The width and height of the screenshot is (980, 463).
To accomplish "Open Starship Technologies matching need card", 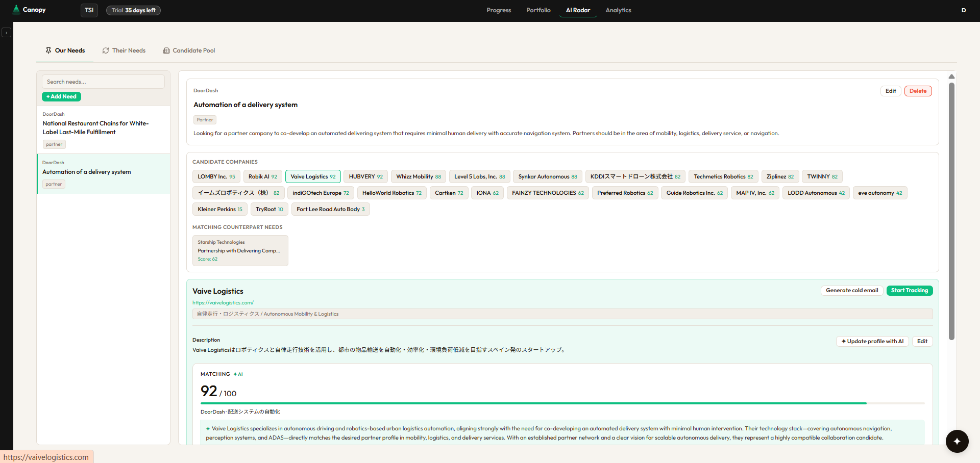I will tap(240, 250).
